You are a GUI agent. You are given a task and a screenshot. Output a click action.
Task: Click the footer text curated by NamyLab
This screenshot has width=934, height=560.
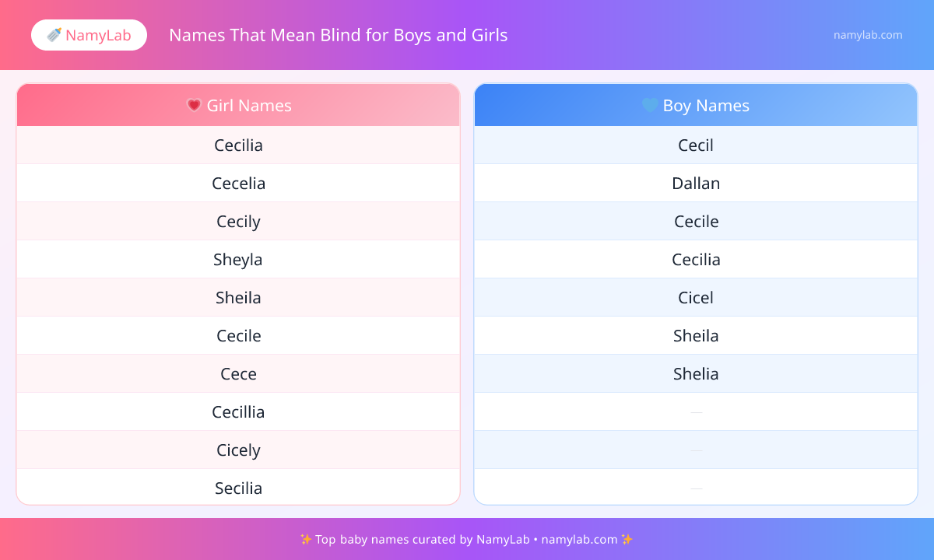(467, 539)
